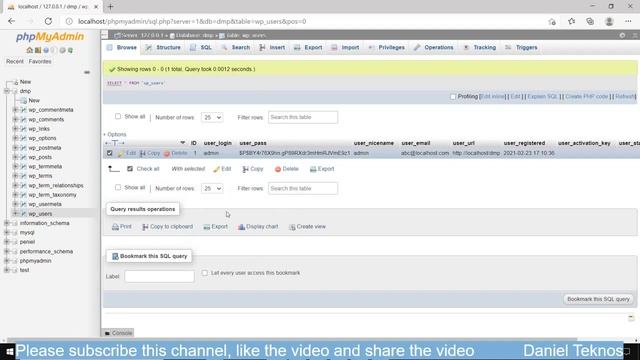Image resolution: width=640 pixels, height=360 pixels.
Task: Click the browser reload icon
Action: (48, 21)
